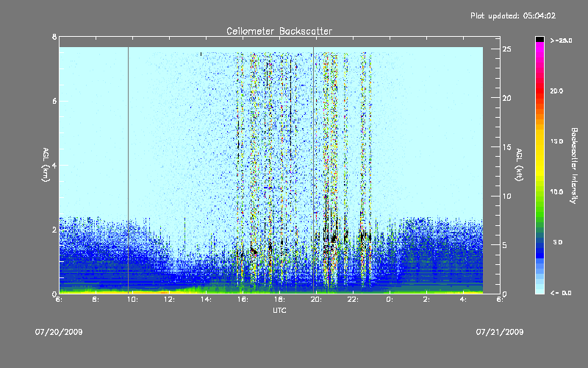This screenshot has height=368, width=588.
Task: Click the gray vertical marker line near 20: UTC
Action: 314,170
